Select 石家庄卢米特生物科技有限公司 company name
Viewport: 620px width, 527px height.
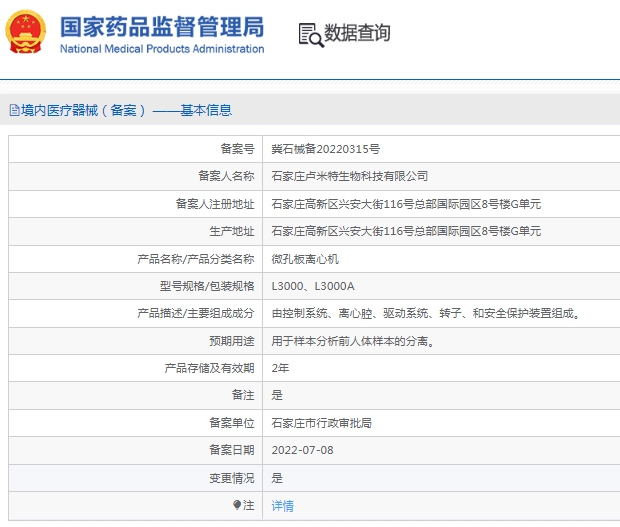click(350, 176)
